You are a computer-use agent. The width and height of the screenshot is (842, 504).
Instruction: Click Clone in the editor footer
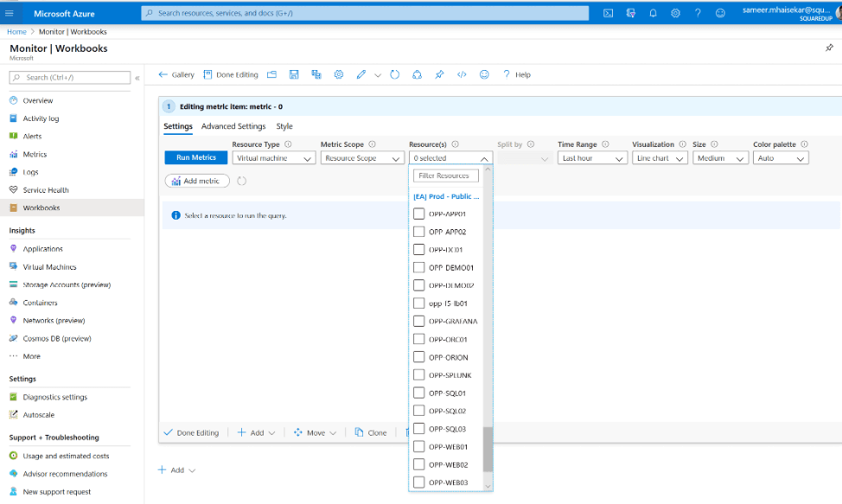[371, 432]
